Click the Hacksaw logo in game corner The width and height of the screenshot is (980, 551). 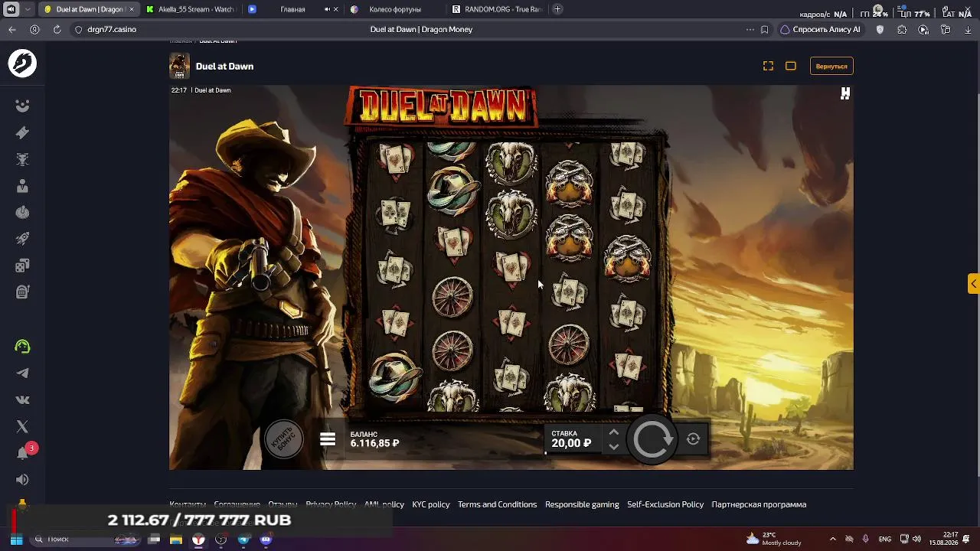(x=845, y=93)
